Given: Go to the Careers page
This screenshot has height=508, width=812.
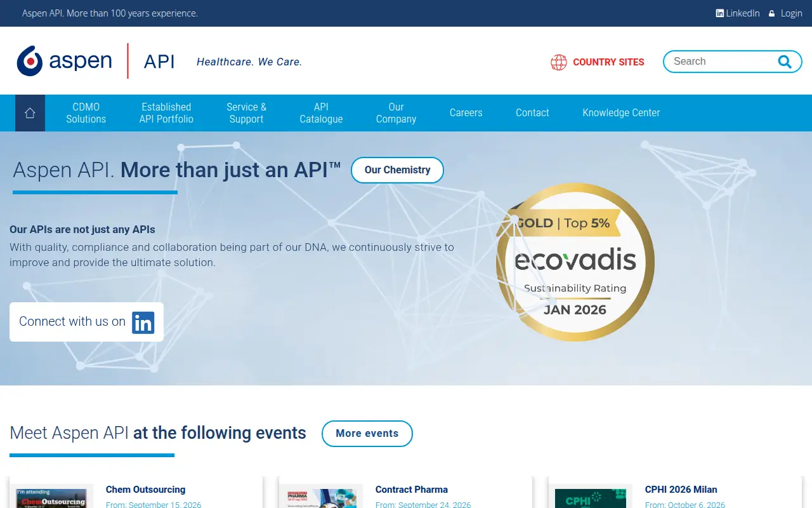Looking at the screenshot, I should point(466,113).
